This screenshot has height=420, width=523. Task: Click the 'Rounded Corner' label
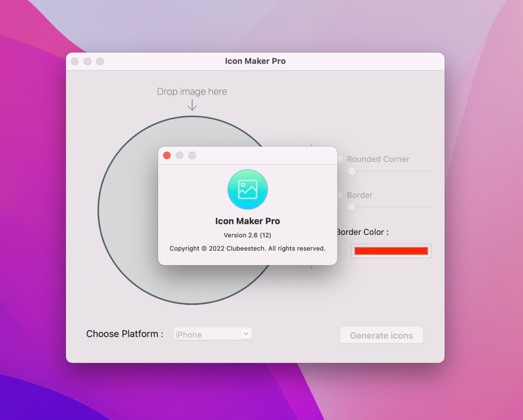click(378, 159)
